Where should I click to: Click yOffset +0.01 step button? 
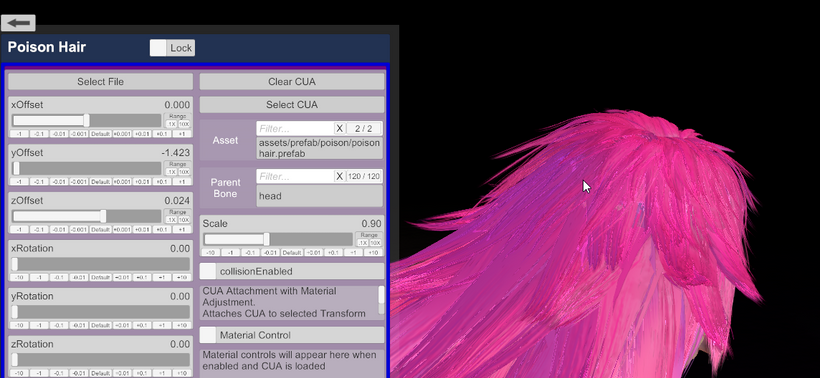(142, 181)
